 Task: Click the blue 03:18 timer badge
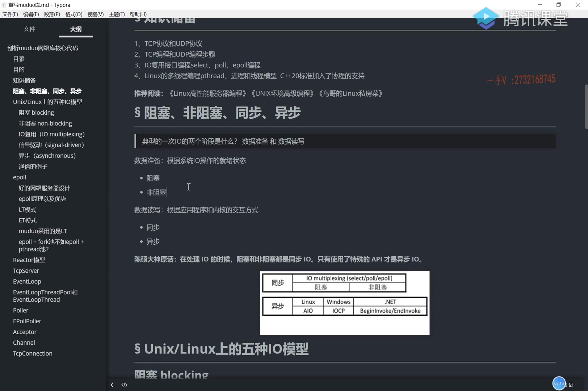(559, 383)
